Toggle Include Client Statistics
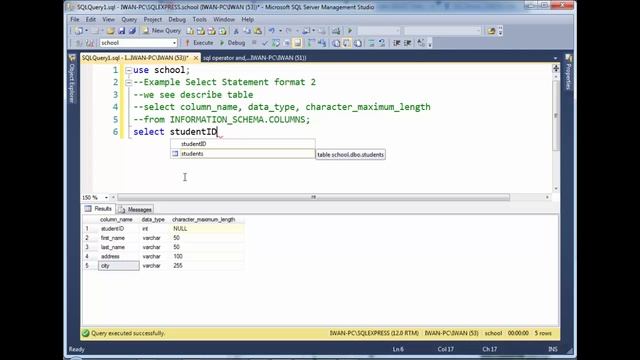The image size is (640, 360). [322, 43]
